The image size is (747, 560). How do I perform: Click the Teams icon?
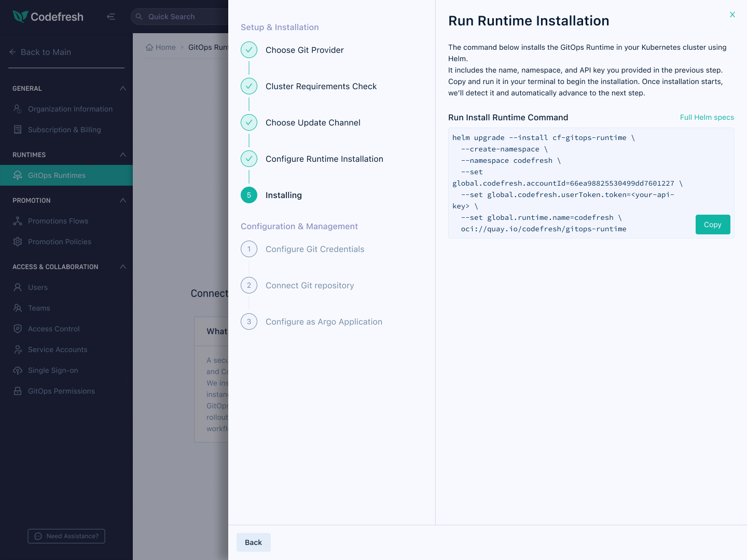pos(18,308)
